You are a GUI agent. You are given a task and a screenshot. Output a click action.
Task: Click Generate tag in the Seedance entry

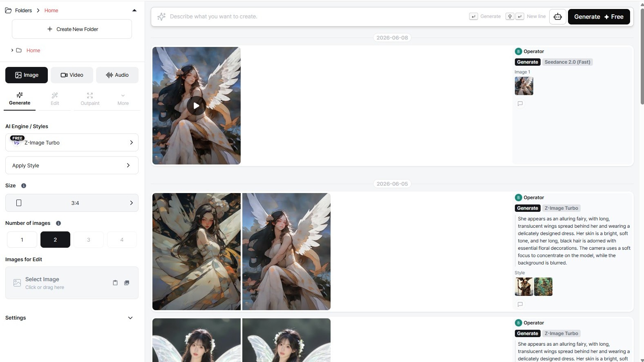click(528, 62)
